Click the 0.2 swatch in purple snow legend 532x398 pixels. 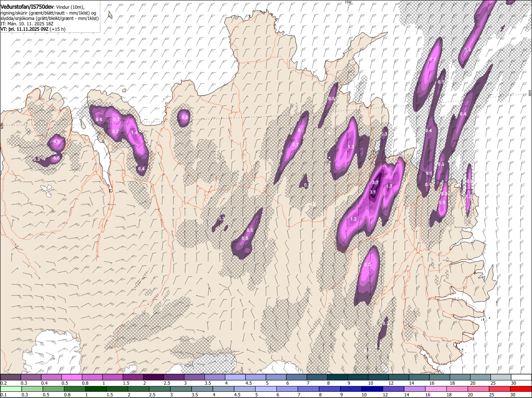point(10,377)
